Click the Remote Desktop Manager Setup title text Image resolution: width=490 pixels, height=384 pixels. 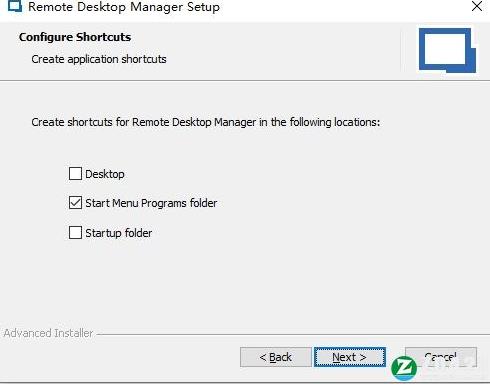[x=124, y=7]
